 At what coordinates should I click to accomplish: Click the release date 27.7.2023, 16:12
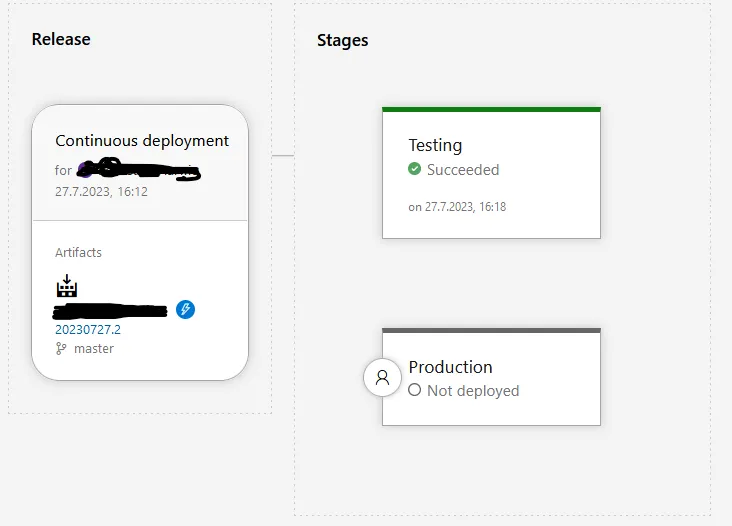101,191
